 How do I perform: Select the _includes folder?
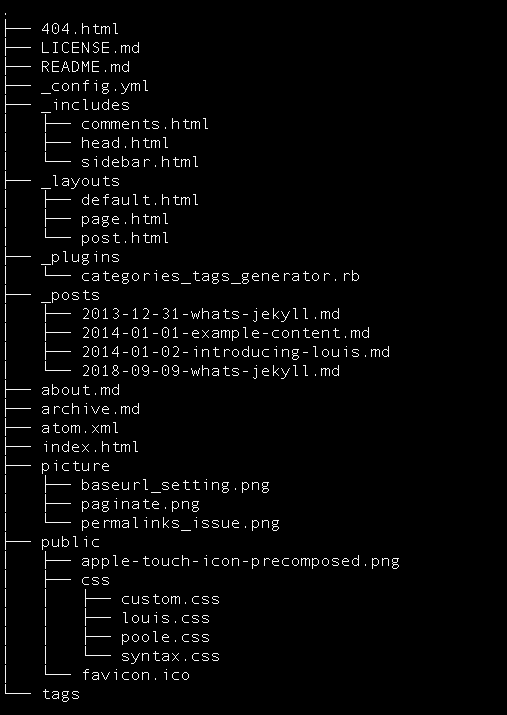click(86, 105)
